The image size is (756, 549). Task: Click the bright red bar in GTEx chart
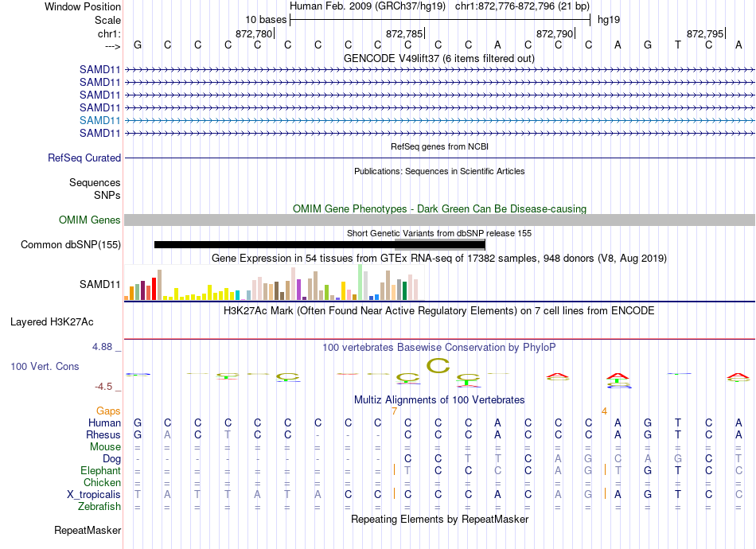click(154, 289)
